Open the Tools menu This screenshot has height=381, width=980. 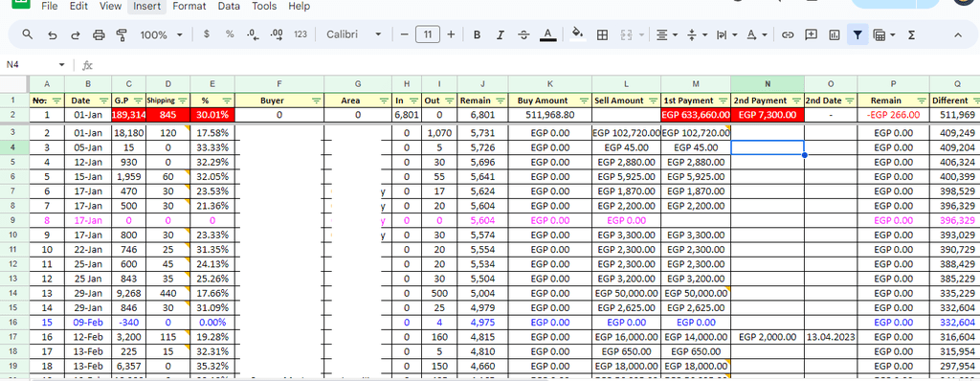click(264, 7)
